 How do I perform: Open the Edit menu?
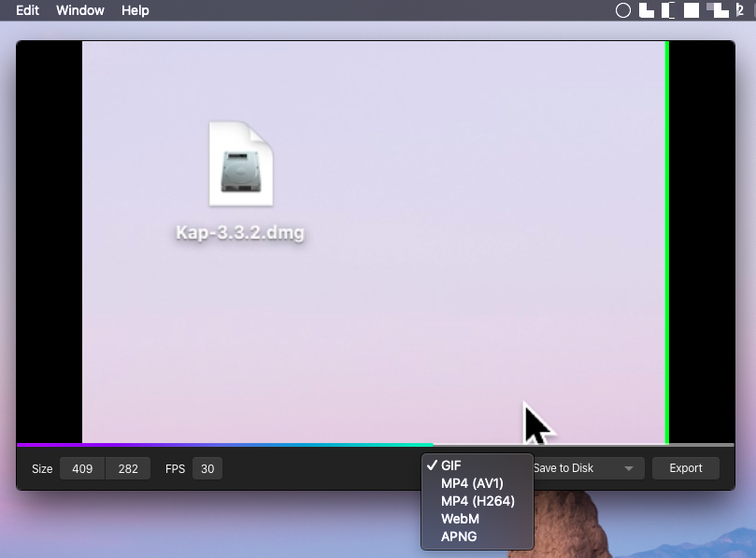tap(27, 11)
